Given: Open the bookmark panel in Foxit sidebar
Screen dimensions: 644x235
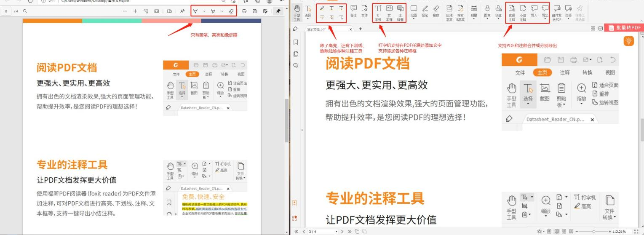Looking at the screenshot, I should [x=295, y=42].
